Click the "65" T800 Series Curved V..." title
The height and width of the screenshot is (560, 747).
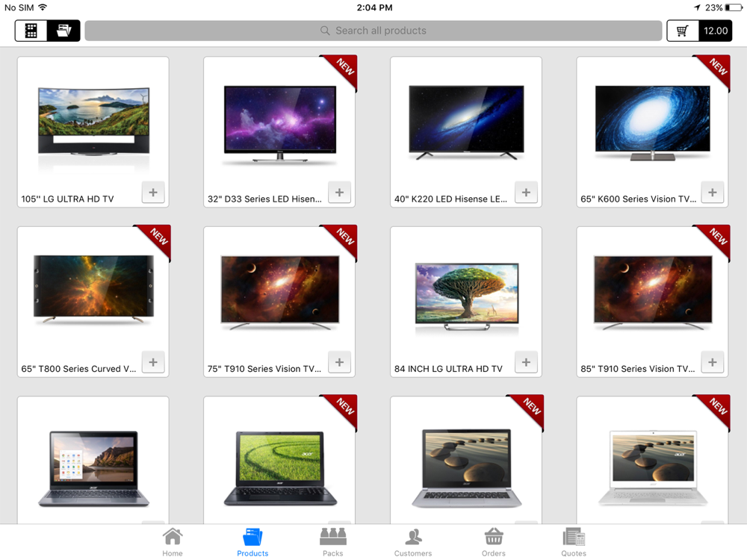coord(78,369)
